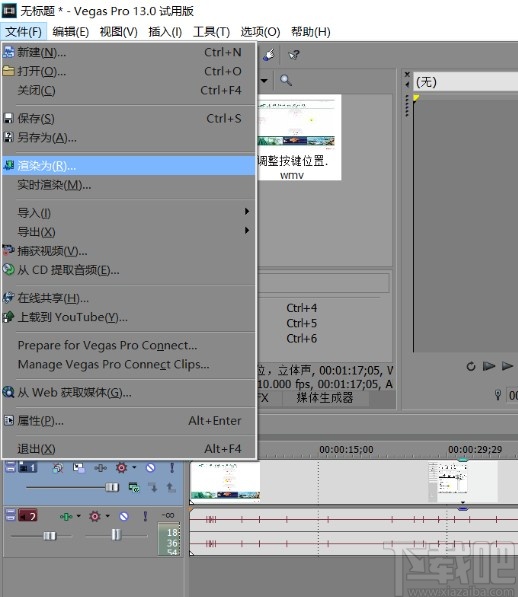Click the trimmer panel collapse arrow
This screenshot has width=518, height=597.
[407, 84]
